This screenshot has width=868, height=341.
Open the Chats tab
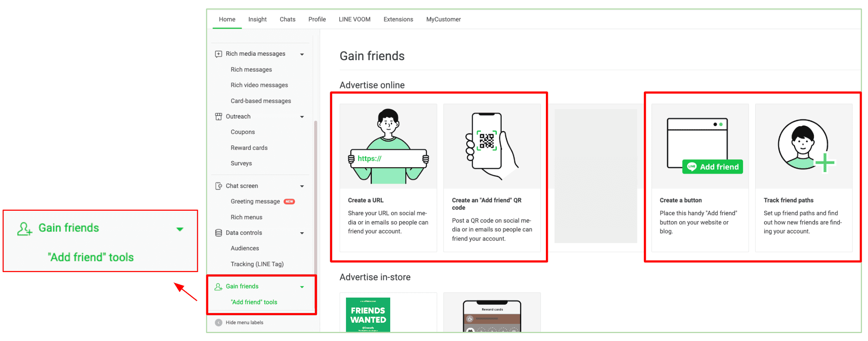[287, 19]
